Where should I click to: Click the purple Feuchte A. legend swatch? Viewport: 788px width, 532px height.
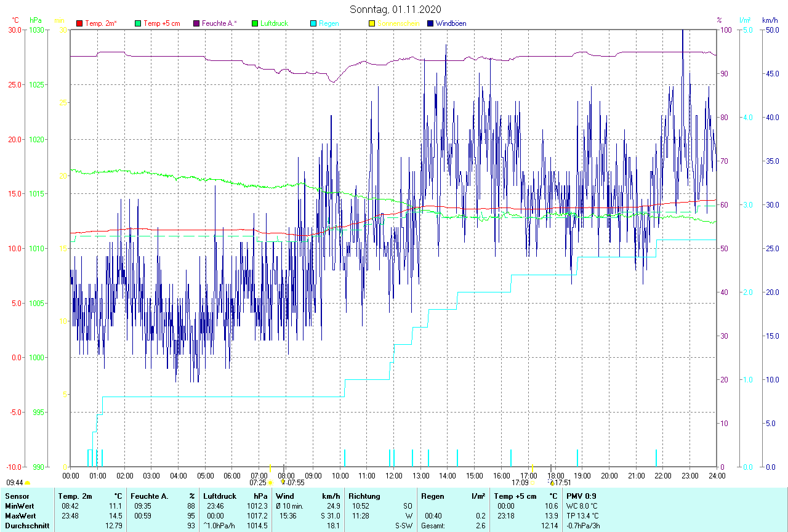[x=196, y=23]
